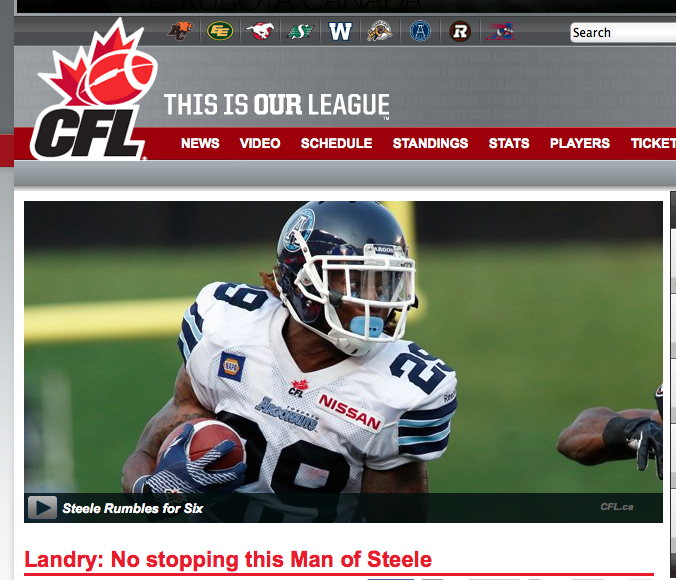Open the Winnipeg Blue Bombers W logo
This screenshot has height=580, width=676.
tap(340, 31)
